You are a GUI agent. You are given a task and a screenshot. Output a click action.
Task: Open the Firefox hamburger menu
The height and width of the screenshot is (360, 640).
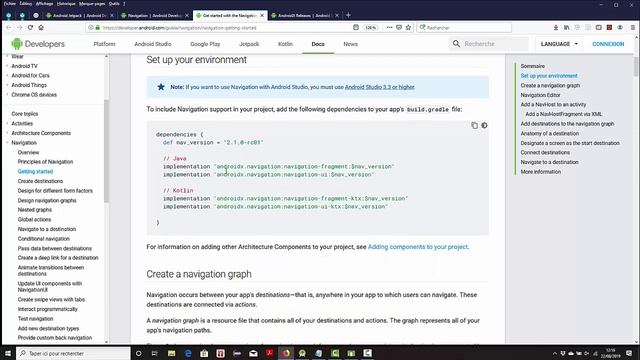tap(633, 27)
